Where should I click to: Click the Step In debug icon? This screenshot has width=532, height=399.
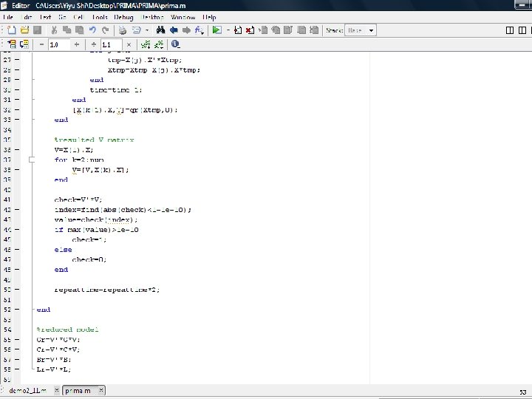pos(276,30)
